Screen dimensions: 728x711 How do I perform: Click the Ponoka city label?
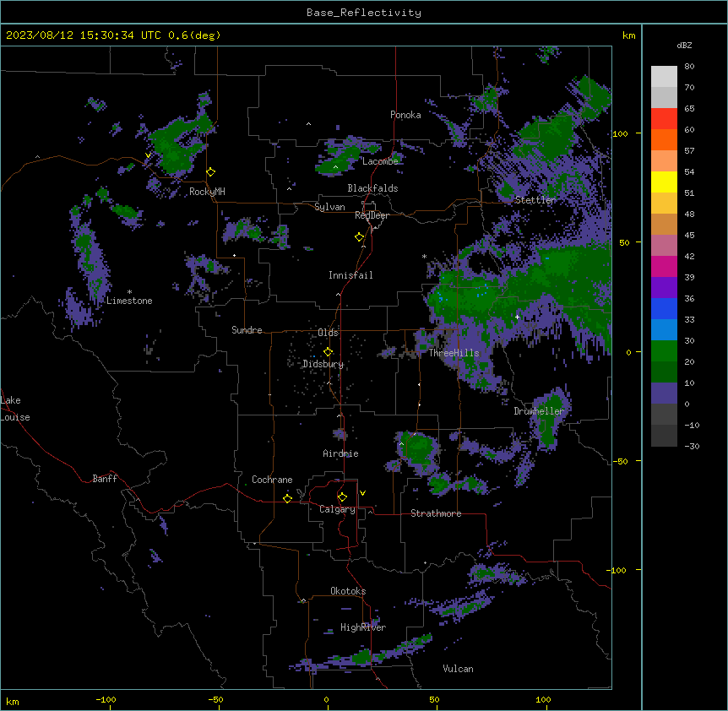[x=405, y=115]
